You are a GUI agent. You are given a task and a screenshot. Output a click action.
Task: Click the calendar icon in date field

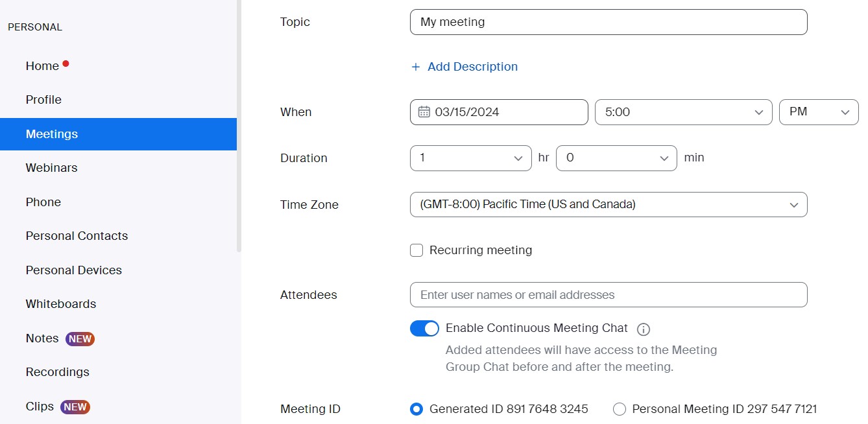point(424,112)
